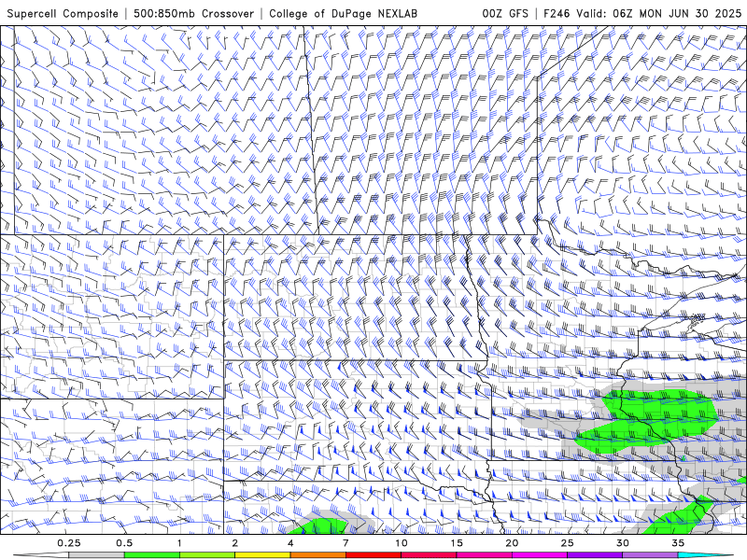The image size is (747, 560).
Task: Select the red 7–10 legend swatch
Action: tap(373, 555)
